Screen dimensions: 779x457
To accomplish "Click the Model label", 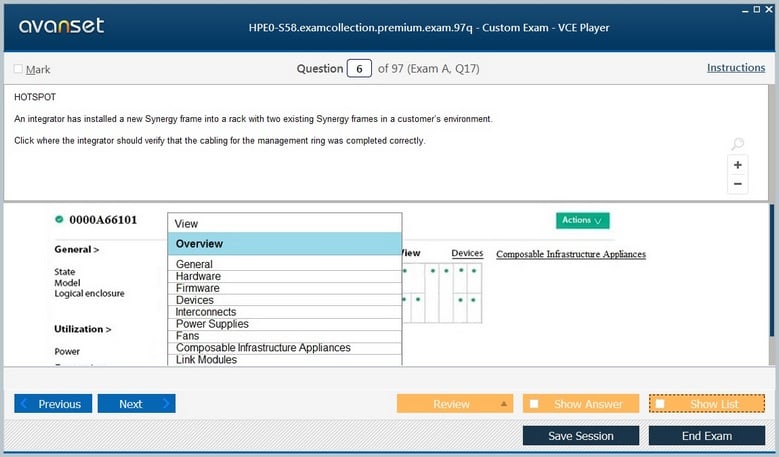I will [67, 283].
